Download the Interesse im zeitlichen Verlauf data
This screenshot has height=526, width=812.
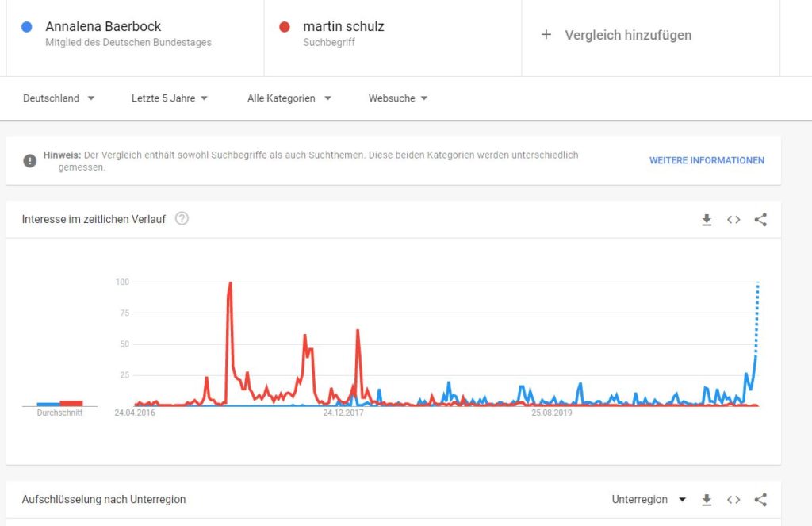coord(707,220)
